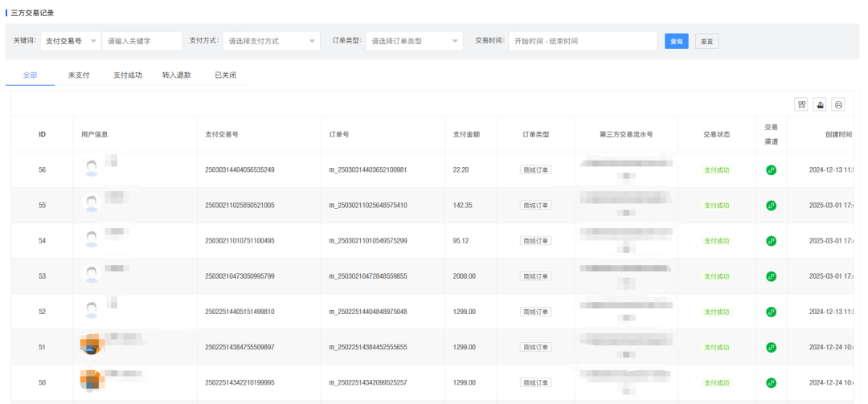The width and height of the screenshot is (868, 404).
Task: Click order number m_25030211025648575410
Action: 368,206
